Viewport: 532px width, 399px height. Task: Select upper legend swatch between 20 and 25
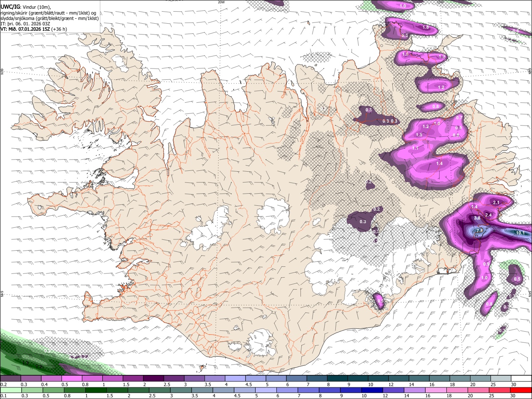pyautogui.click(x=481, y=379)
